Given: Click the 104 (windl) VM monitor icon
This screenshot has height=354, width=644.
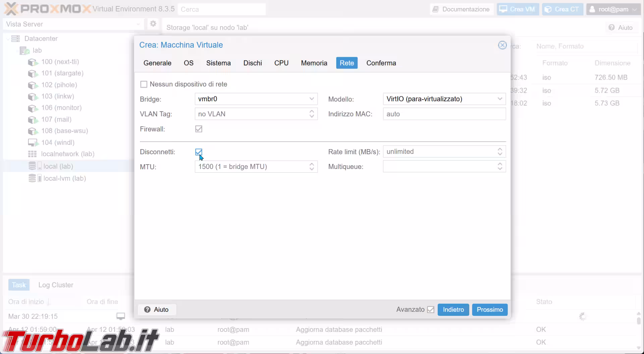Looking at the screenshot, I should click(33, 143).
